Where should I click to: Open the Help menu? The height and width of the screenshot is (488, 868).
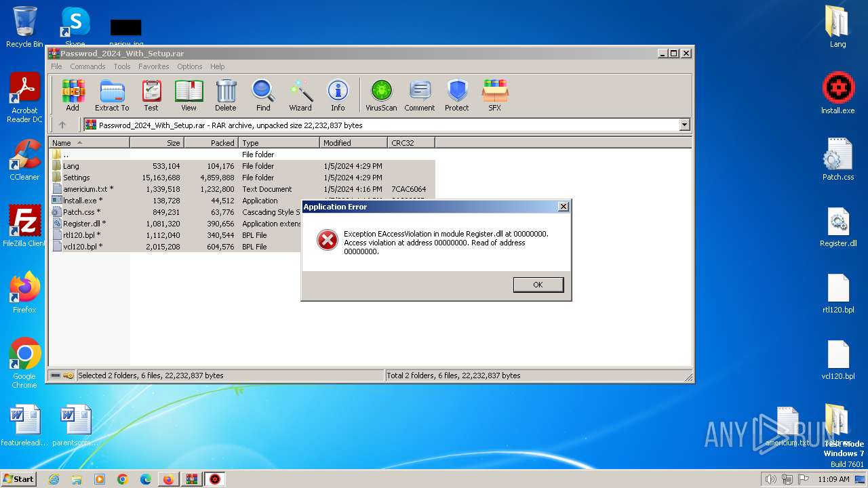[x=217, y=66]
